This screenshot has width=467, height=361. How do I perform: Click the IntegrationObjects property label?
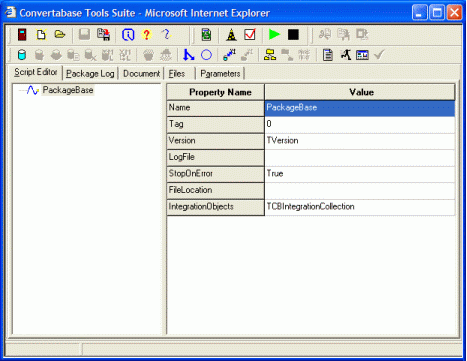click(x=216, y=207)
